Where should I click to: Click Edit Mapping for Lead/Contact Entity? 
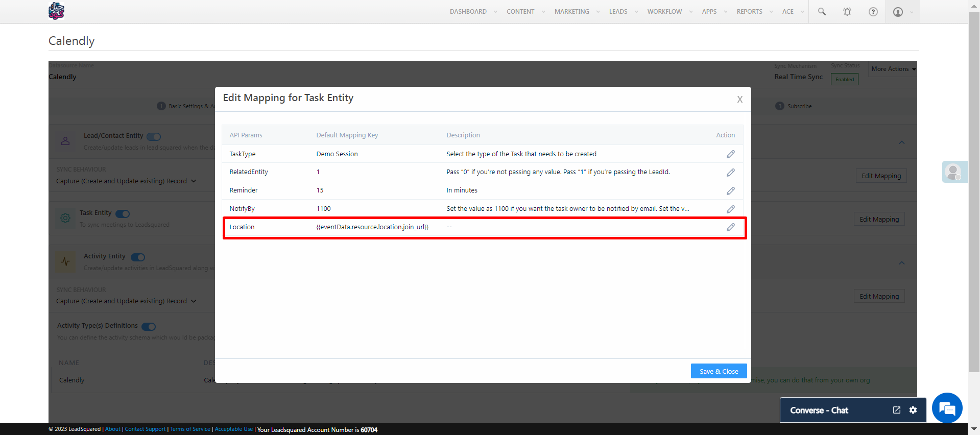[x=881, y=176]
